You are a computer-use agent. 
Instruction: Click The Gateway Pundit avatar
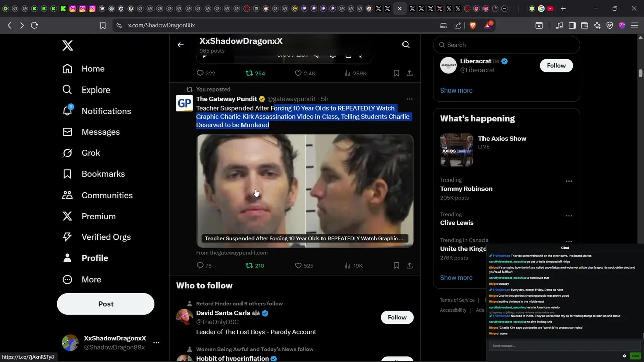(184, 103)
